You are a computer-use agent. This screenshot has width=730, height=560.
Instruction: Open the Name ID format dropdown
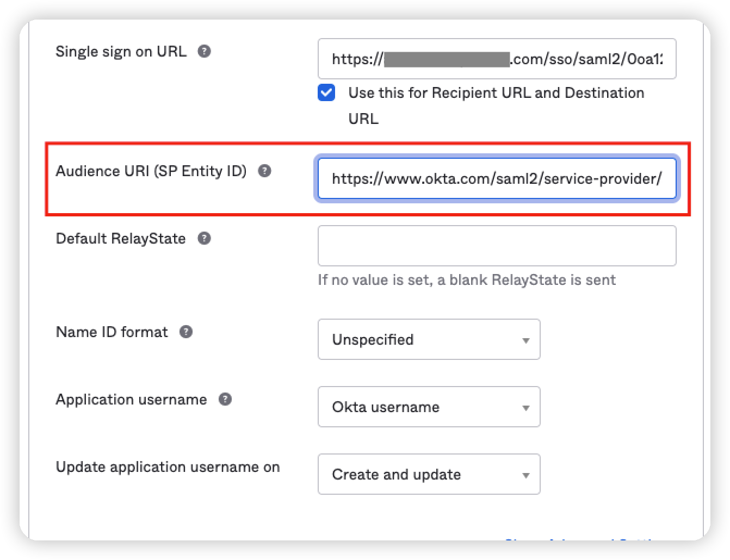[429, 339]
